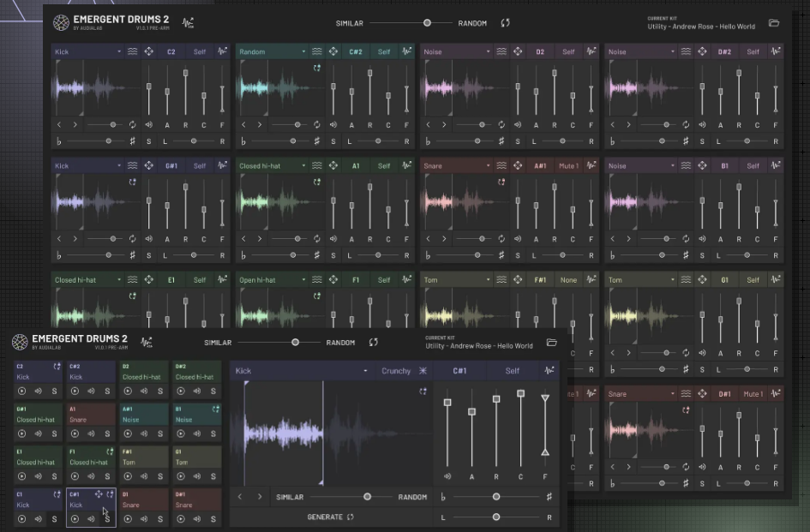Click the waveform logo icon beside Emergent Drums 2 in the compact window
The image size is (810, 532).
[147, 342]
